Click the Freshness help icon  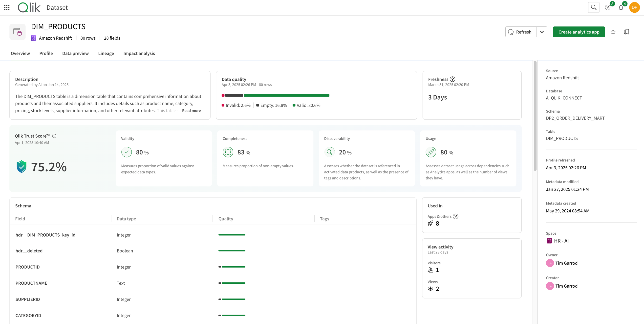pyautogui.click(x=452, y=79)
